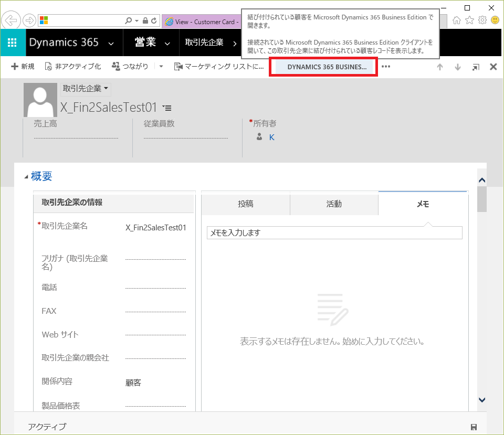The height and width of the screenshot is (435, 504).
Task: Click the フリガナ field value
Action: click(x=155, y=259)
